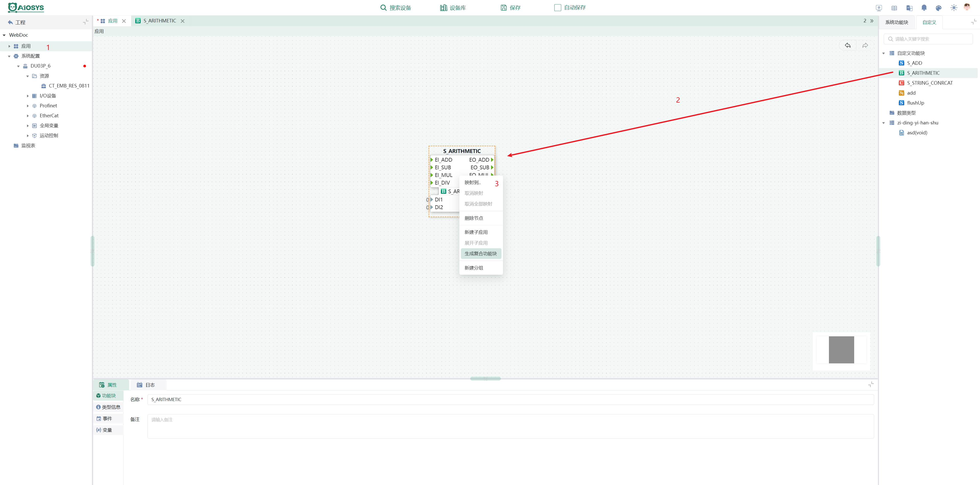Choose 删除节点 from the context menu
Image resolution: width=980 pixels, height=485 pixels.
tap(481, 218)
